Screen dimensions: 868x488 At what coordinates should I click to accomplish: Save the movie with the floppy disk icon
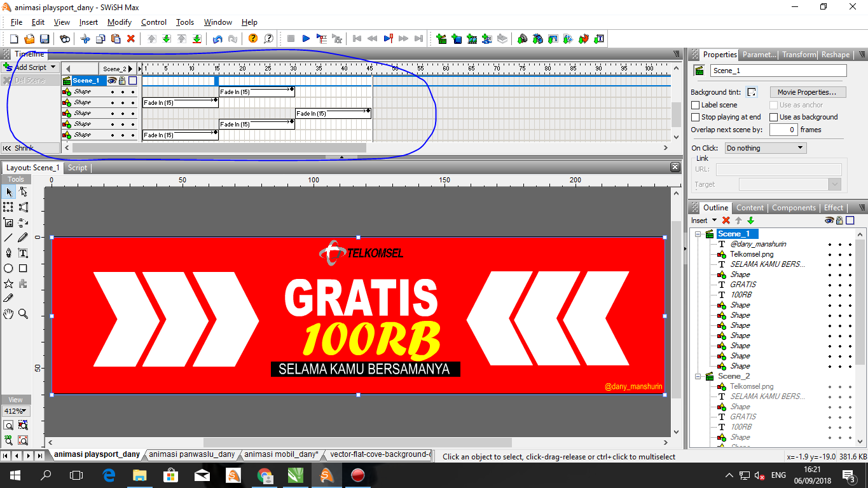(x=45, y=39)
